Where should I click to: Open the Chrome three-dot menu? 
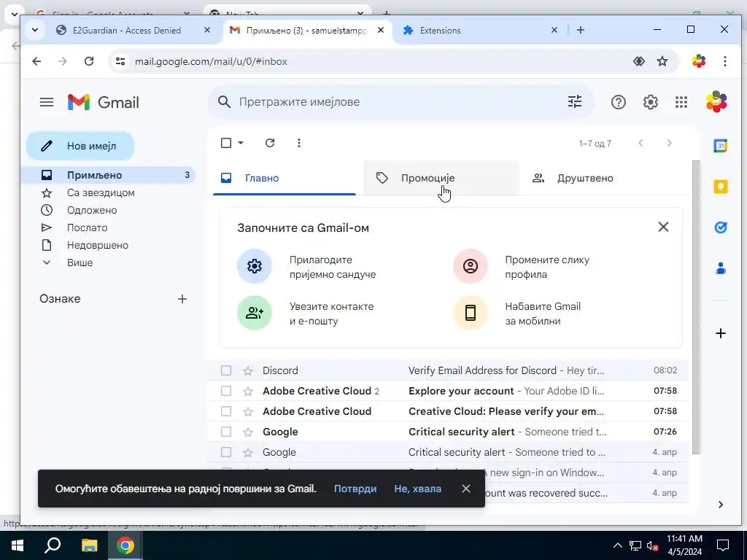(x=724, y=61)
